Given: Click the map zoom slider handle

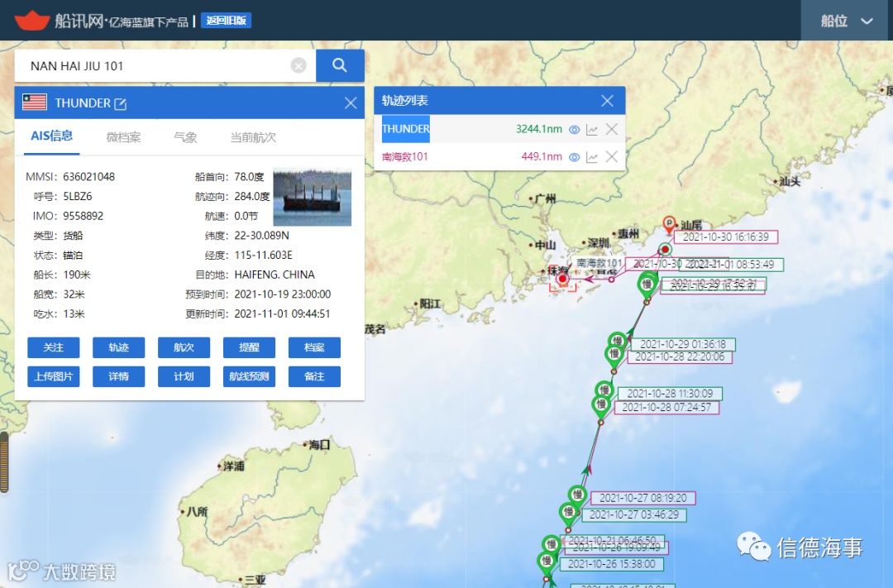Looking at the screenshot, I should (4, 461).
